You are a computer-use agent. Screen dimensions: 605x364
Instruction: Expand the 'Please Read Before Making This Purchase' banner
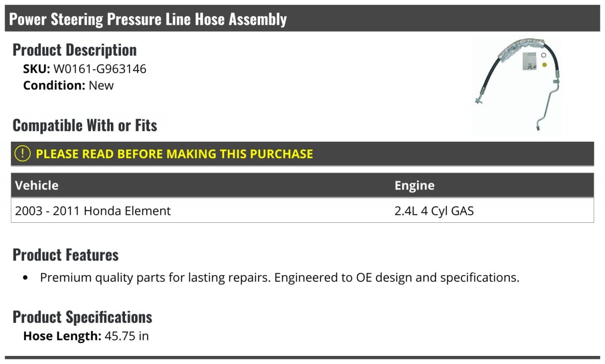174,154
